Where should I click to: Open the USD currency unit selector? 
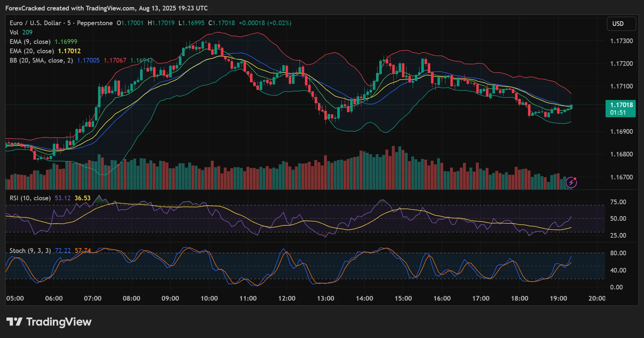pyautogui.click(x=621, y=24)
